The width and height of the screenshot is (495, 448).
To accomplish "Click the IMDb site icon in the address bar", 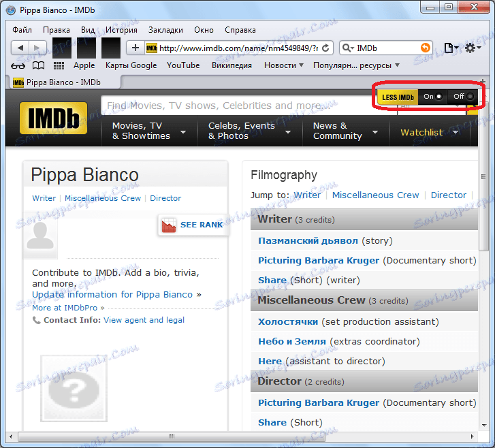I will (152, 48).
